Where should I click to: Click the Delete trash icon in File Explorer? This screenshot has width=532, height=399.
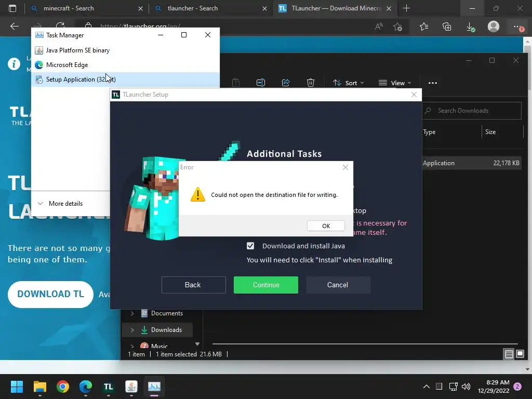[311, 83]
